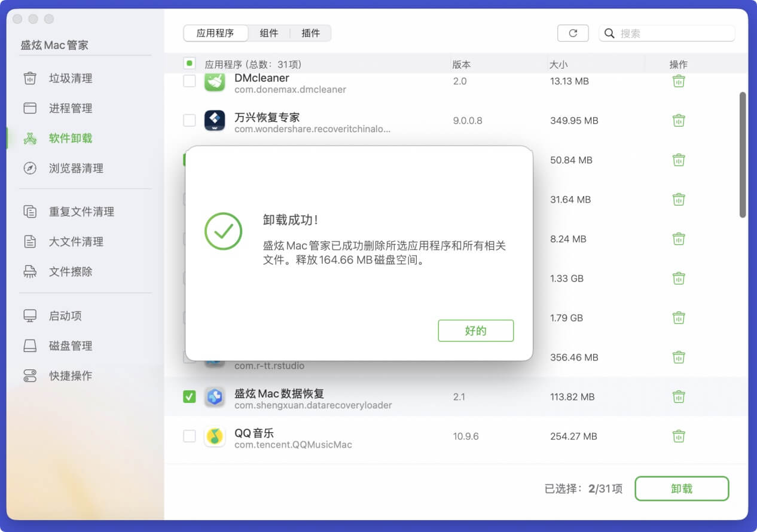This screenshot has height=532, width=757.
Task: Open the 进程管理 process manager
Action: [x=68, y=108]
